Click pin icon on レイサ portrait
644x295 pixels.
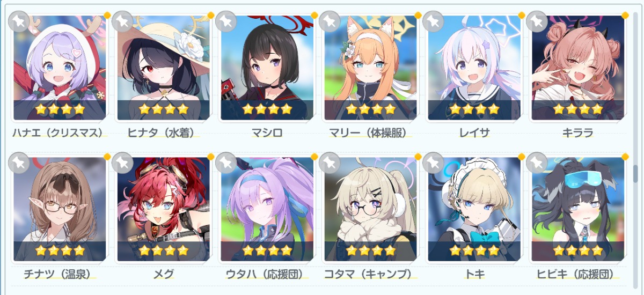[x=434, y=21]
